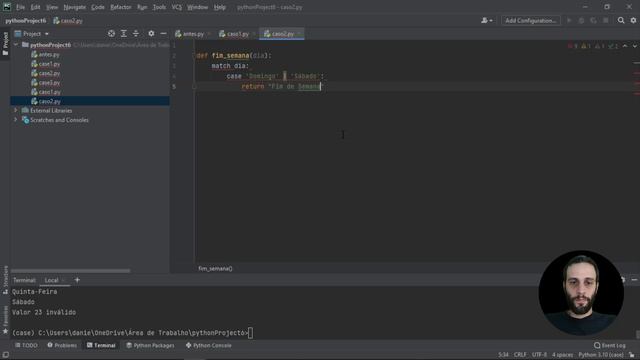Open the Structure vertical side tab

(x=5, y=279)
